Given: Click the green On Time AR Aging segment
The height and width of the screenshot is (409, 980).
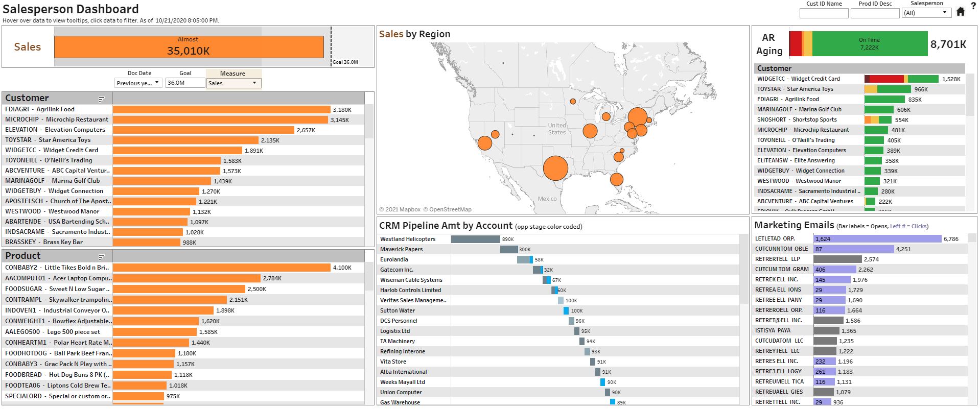Looking at the screenshot, I should point(869,43).
